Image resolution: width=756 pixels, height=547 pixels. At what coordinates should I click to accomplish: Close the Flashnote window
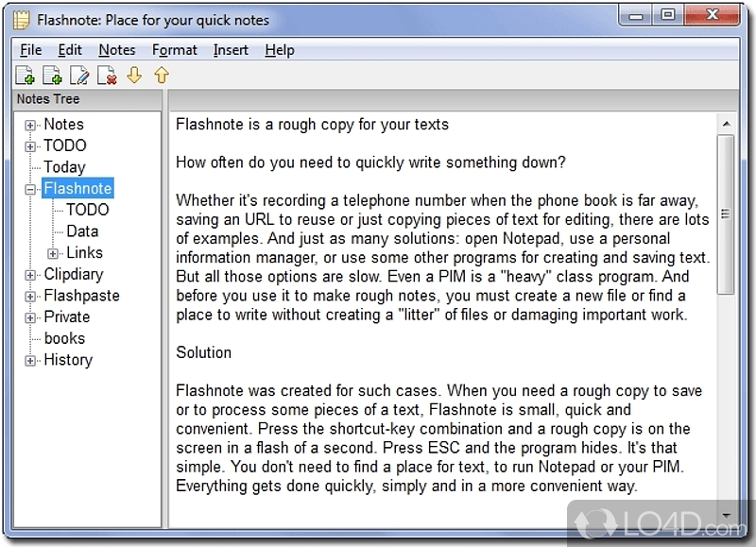click(713, 15)
